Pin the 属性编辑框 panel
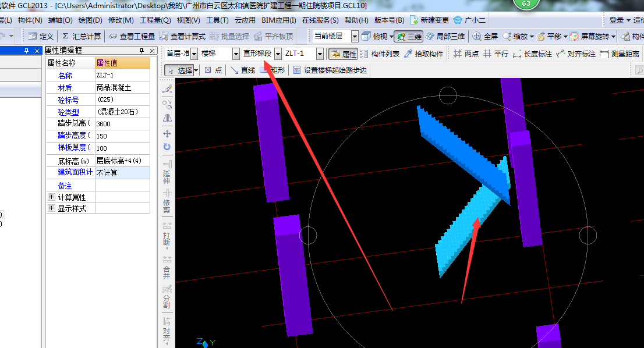The height and width of the screenshot is (348, 644). tap(141, 51)
